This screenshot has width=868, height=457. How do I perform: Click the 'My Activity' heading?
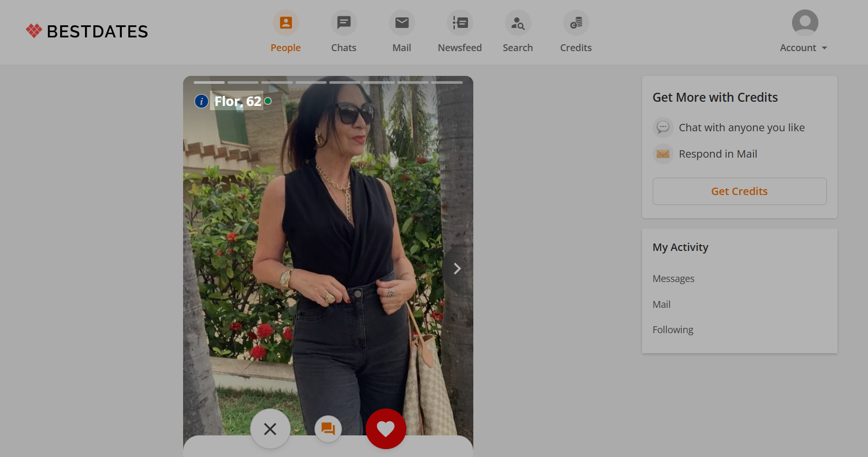coord(680,247)
